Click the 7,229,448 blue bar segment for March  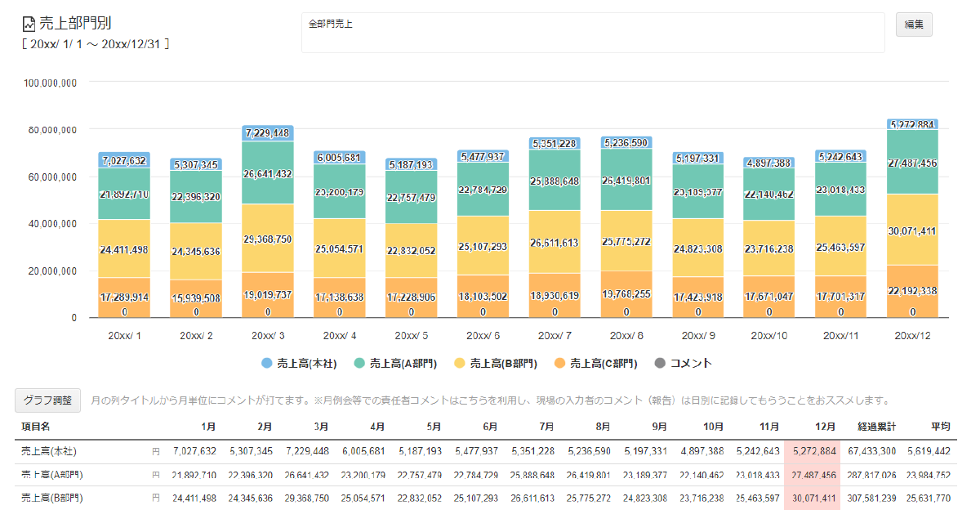pyautogui.click(x=268, y=134)
